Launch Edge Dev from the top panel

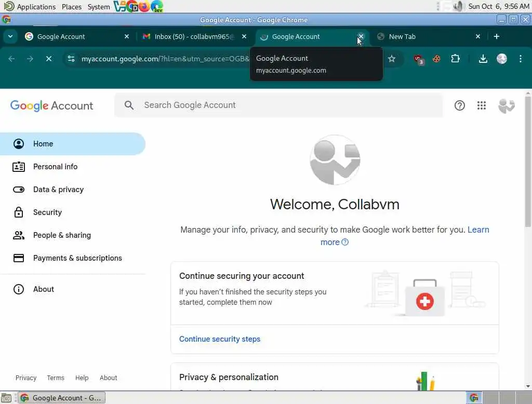pyautogui.click(x=157, y=6)
